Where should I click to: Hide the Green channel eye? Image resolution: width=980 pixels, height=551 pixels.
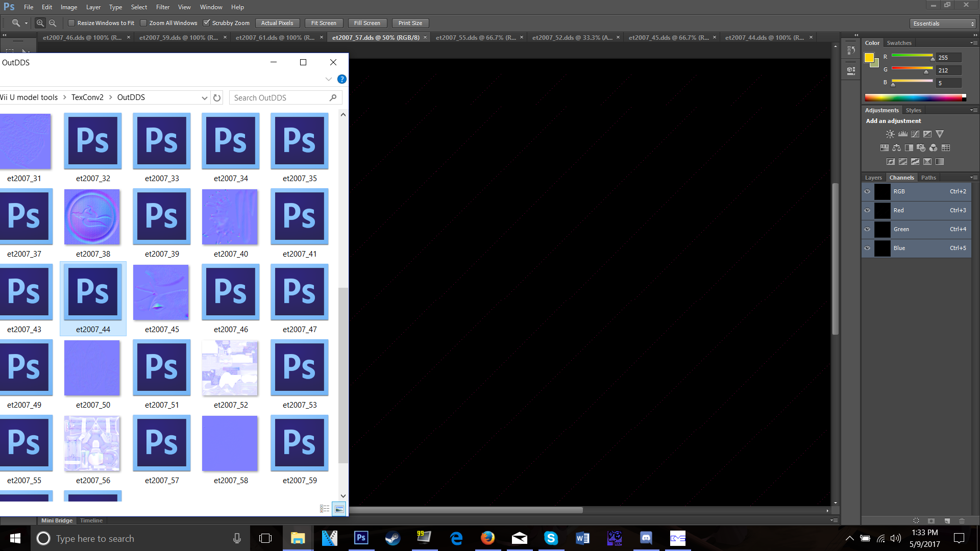(867, 229)
